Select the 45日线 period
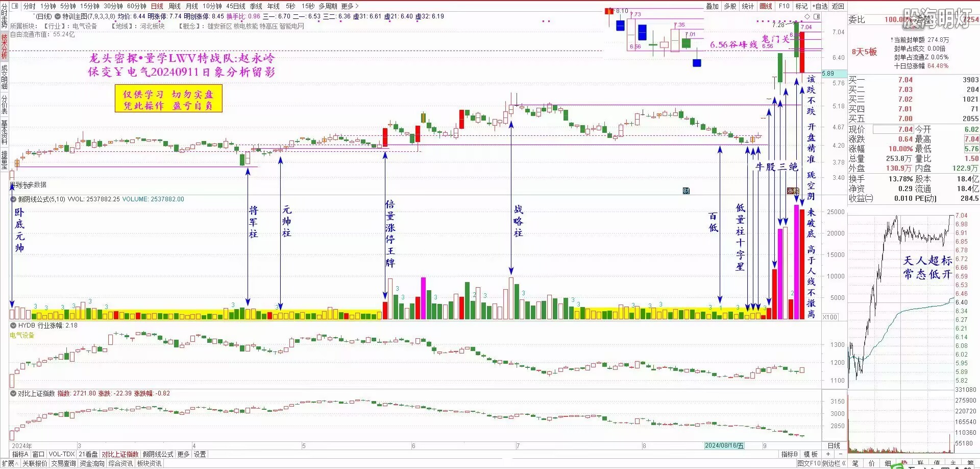The width and height of the screenshot is (980, 469). click(x=236, y=6)
